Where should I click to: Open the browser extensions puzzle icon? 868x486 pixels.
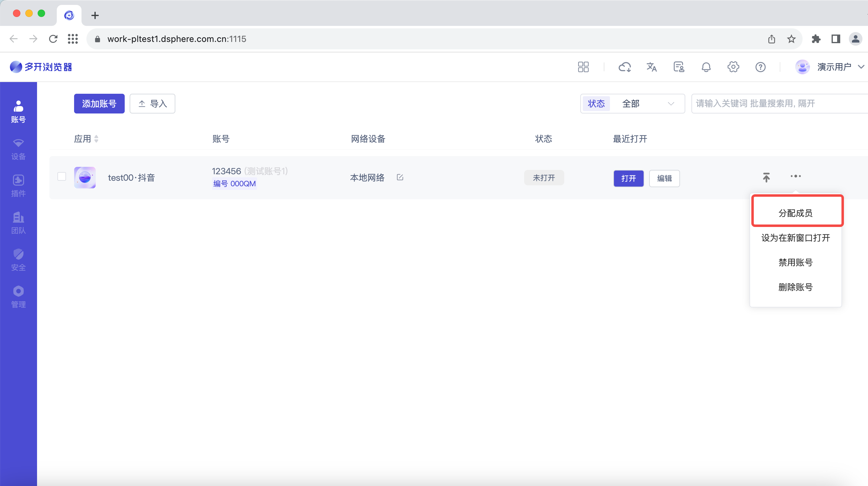(x=816, y=39)
